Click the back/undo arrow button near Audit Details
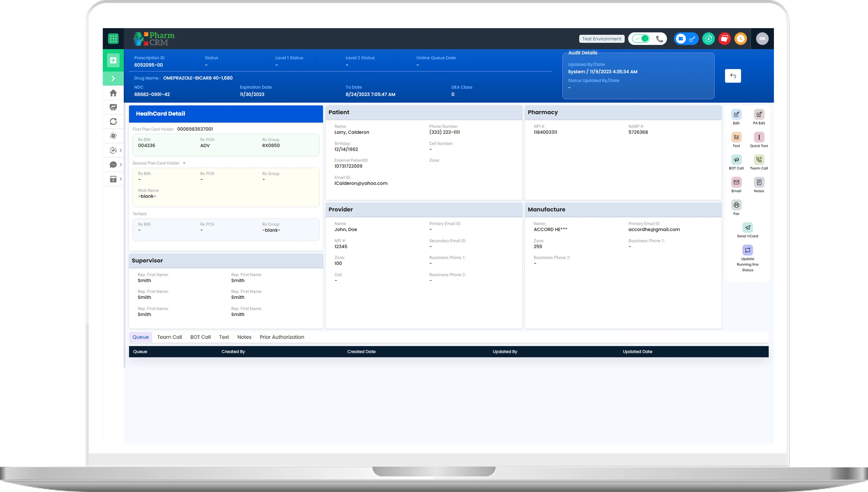 pos(733,76)
